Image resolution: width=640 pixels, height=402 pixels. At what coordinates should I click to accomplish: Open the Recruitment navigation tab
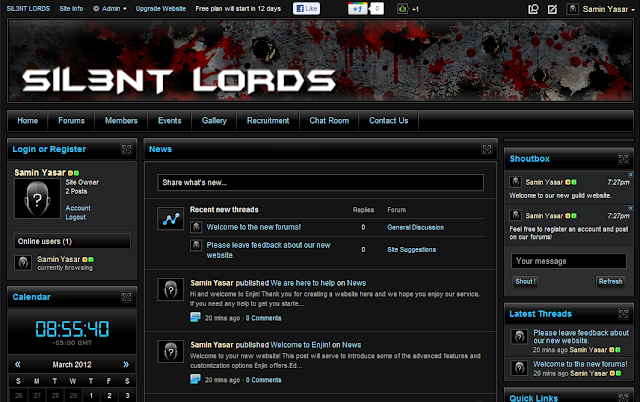pos(268,121)
